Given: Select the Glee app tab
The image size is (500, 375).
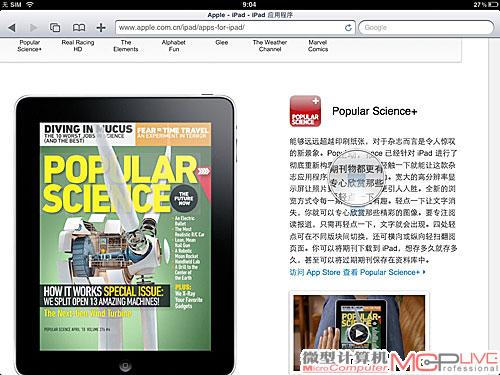Looking at the screenshot, I should [222, 42].
